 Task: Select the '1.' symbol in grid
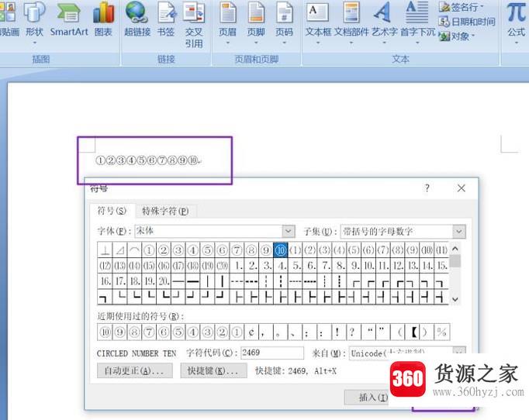pos(239,265)
